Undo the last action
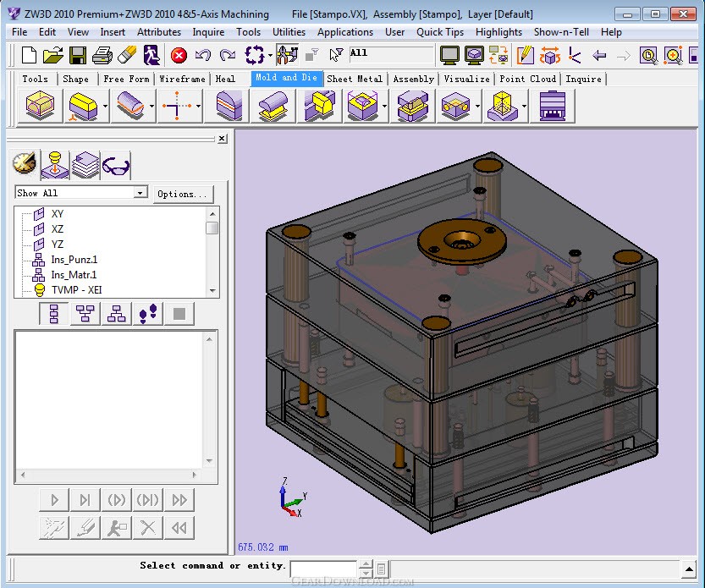This screenshot has width=705, height=588. click(203, 55)
